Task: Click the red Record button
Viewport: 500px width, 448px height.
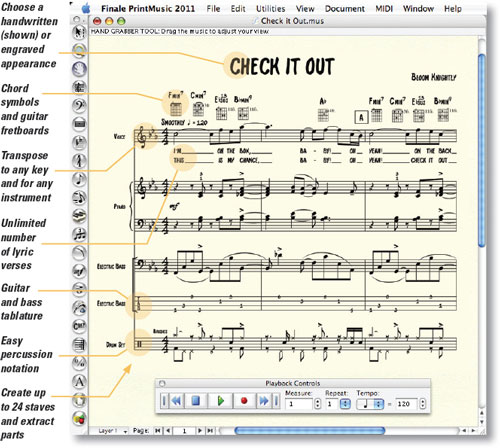Action: [x=244, y=400]
